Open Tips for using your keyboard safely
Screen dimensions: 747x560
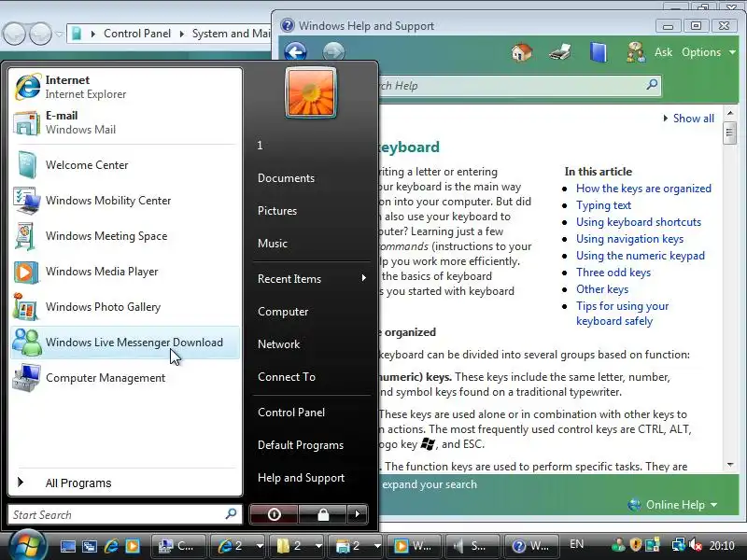pyautogui.click(x=622, y=314)
